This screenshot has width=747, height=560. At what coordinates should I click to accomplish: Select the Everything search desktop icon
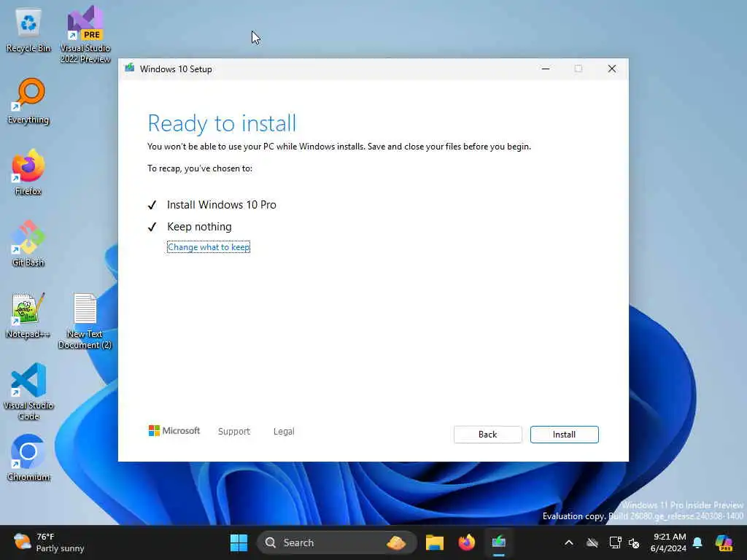point(28,101)
